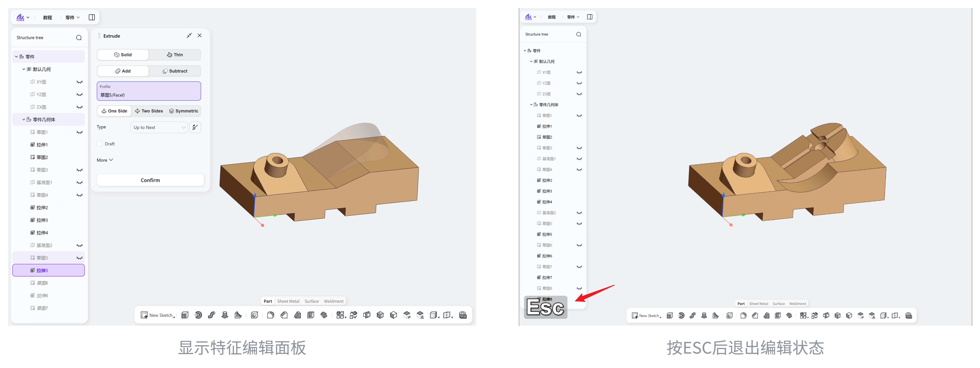Switch to Weldment tab in left screenshot
Viewport: 980px width, 368px height.
pyautogui.click(x=334, y=301)
